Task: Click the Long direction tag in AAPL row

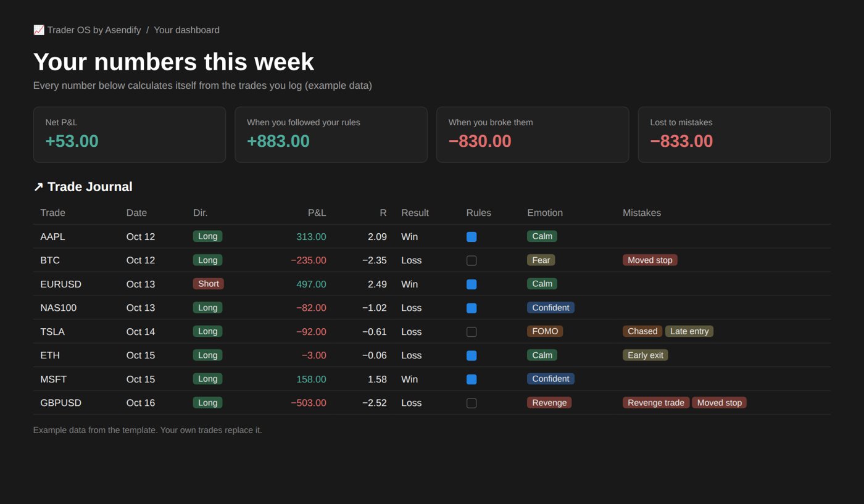Action: [208, 236]
